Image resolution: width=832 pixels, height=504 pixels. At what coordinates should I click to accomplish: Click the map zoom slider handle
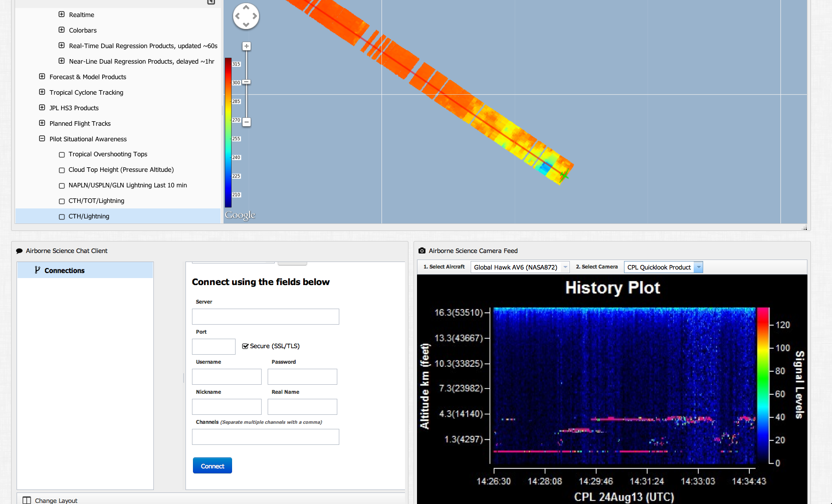click(247, 82)
